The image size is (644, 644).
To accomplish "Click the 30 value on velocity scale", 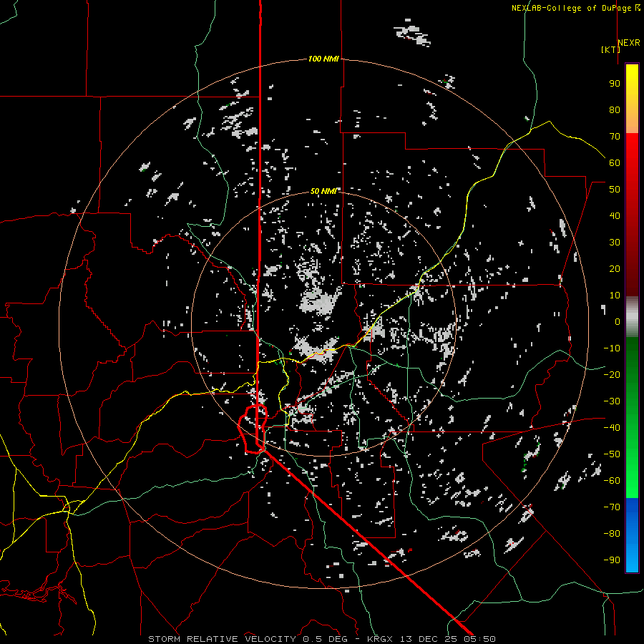I will pos(615,243).
